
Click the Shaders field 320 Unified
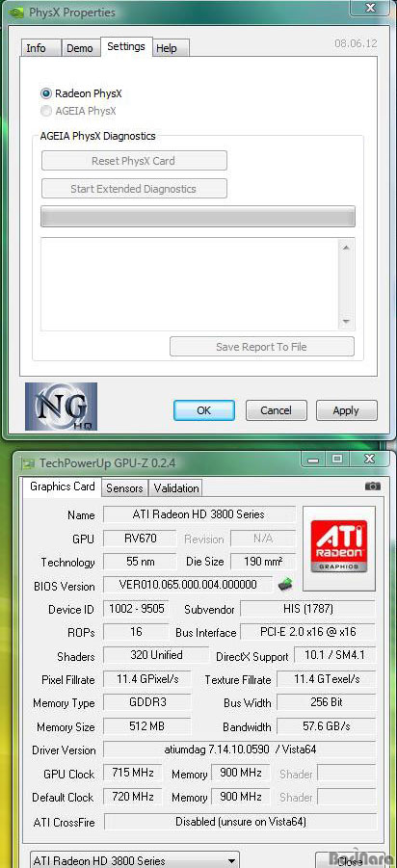tap(156, 655)
